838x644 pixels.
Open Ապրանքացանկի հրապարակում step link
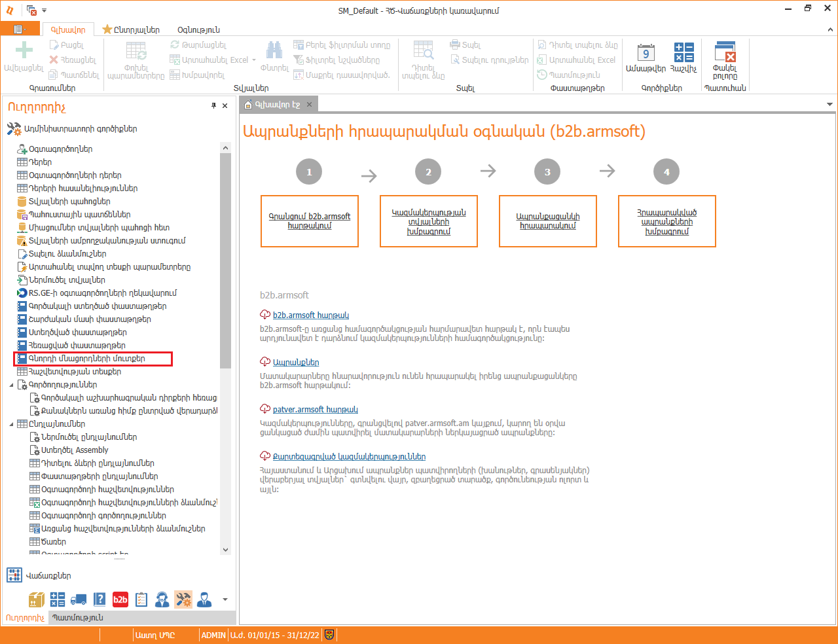pyautogui.click(x=548, y=221)
